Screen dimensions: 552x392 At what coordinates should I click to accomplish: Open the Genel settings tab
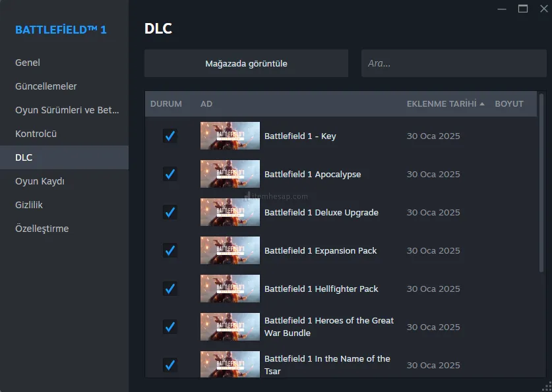click(x=28, y=63)
